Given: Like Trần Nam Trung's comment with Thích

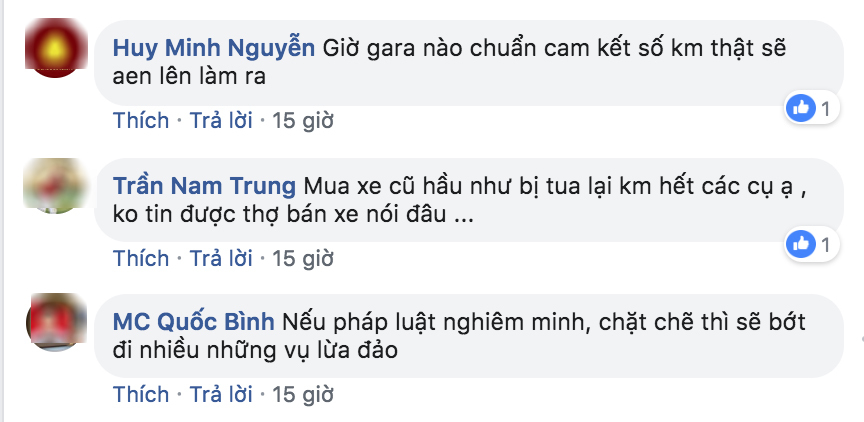Looking at the screenshot, I should [141, 258].
